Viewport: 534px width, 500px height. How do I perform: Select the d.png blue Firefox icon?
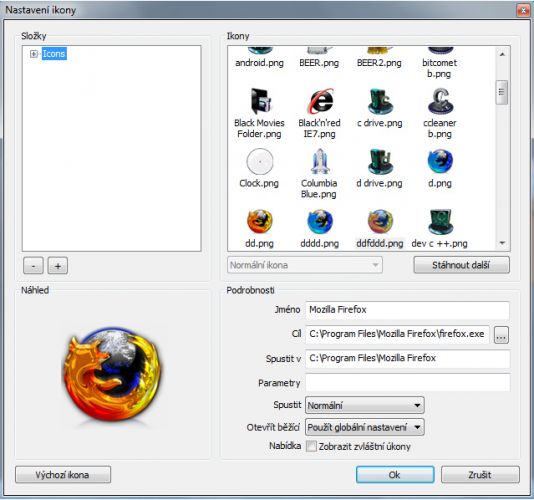click(440, 161)
